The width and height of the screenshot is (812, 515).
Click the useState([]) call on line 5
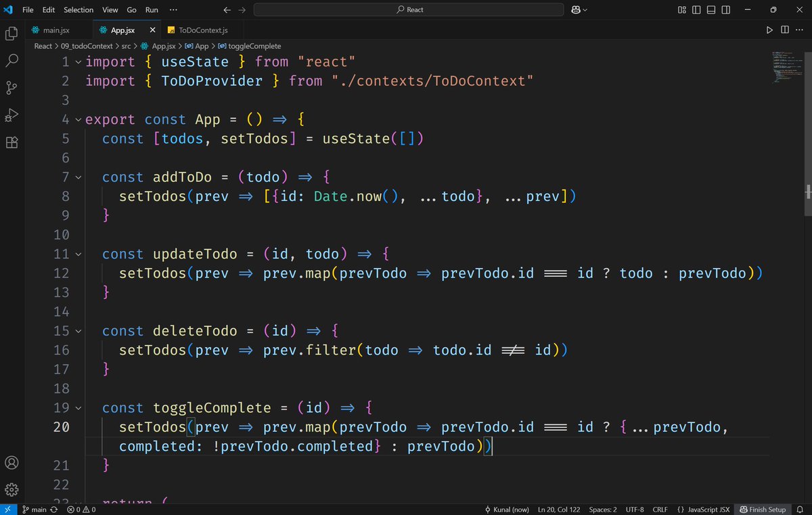tap(373, 139)
